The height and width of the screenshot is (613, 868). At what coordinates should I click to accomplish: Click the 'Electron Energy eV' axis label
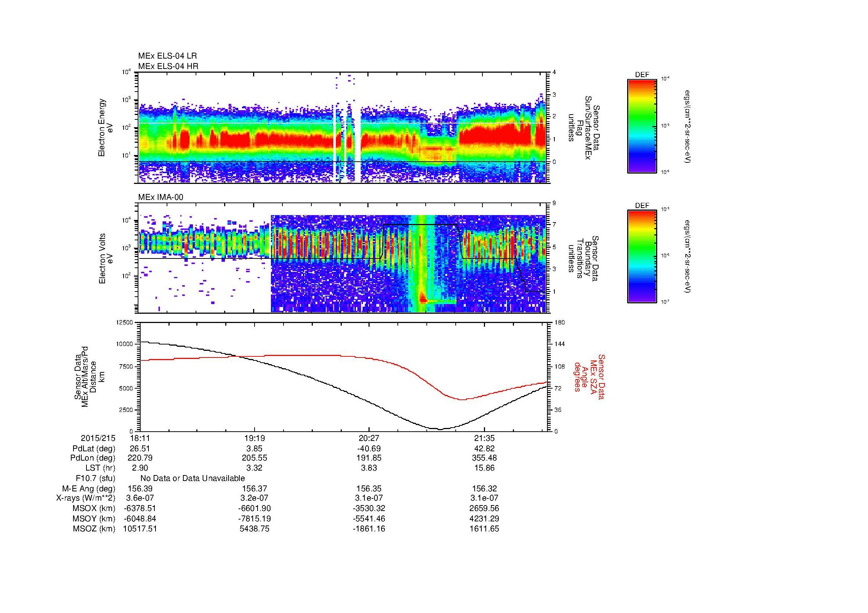[106, 128]
